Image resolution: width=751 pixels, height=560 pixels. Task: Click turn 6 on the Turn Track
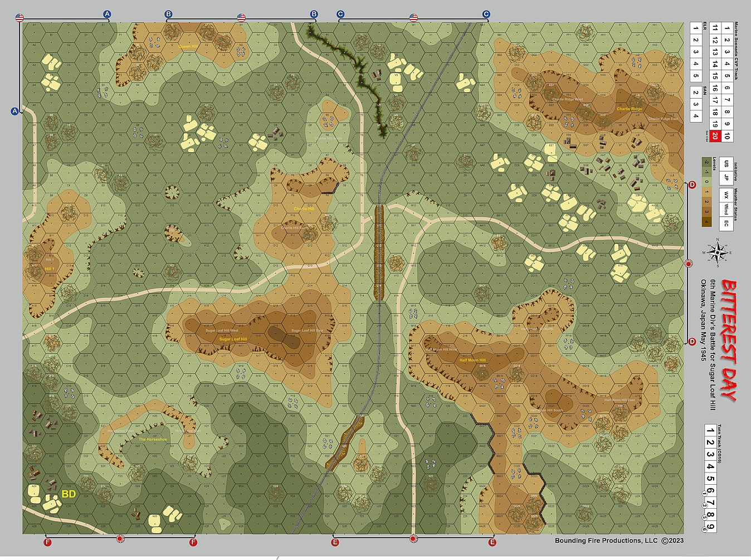point(710,491)
